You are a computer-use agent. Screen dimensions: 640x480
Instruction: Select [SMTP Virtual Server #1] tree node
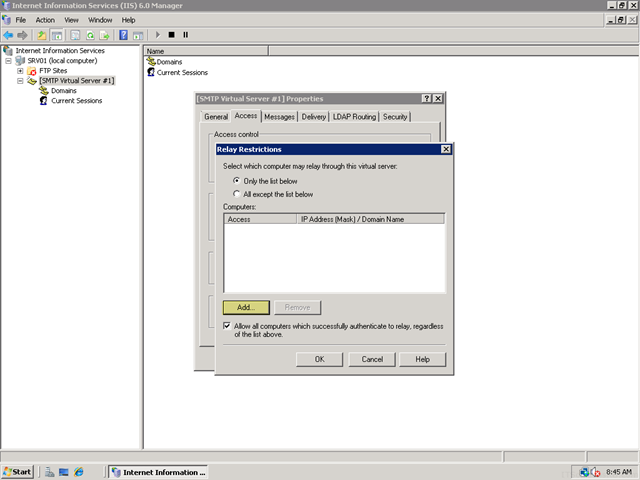click(x=77, y=81)
